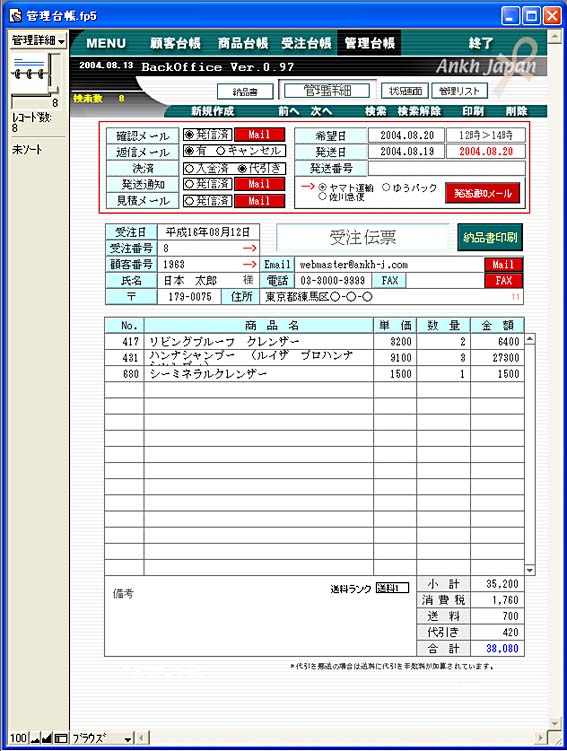The height and width of the screenshot is (751, 567).
Task: Open the ブラウズ mode dropdown
Action: [x=102, y=738]
